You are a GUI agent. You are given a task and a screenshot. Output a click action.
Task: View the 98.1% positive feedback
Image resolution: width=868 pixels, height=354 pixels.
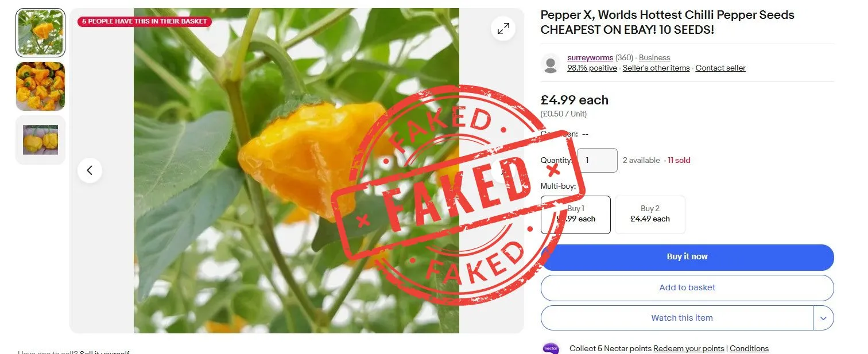pyautogui.click(x=592, y=68)
